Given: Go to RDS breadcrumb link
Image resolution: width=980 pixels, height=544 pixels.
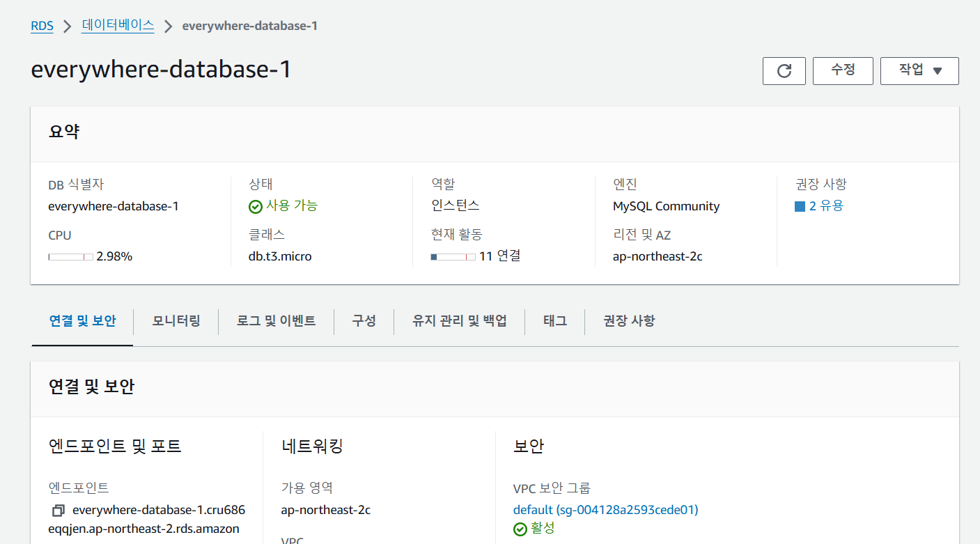Looking at the screenshot, I should [42, 26].
